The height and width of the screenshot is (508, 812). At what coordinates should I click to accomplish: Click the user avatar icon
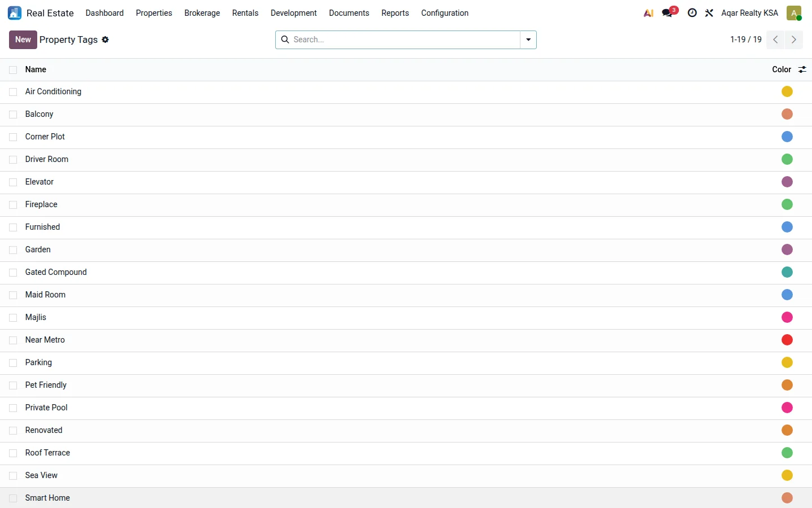click(794, 13)
